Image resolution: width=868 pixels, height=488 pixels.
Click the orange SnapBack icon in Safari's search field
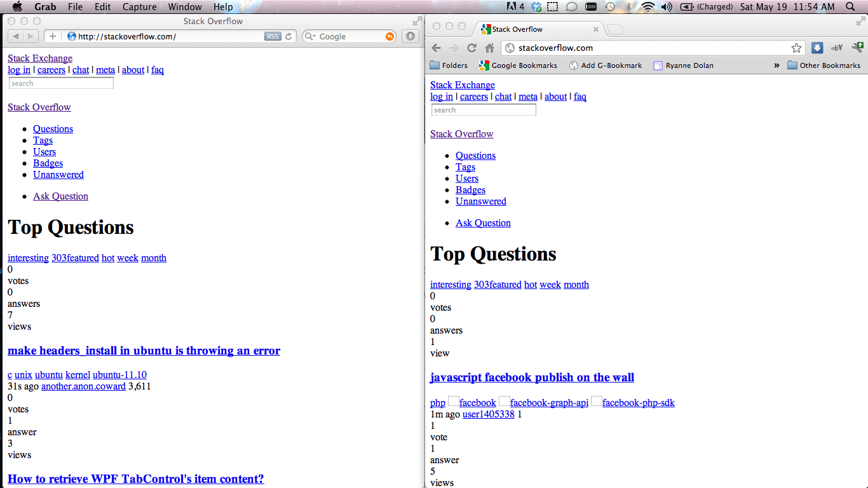[x=390, y=36]
